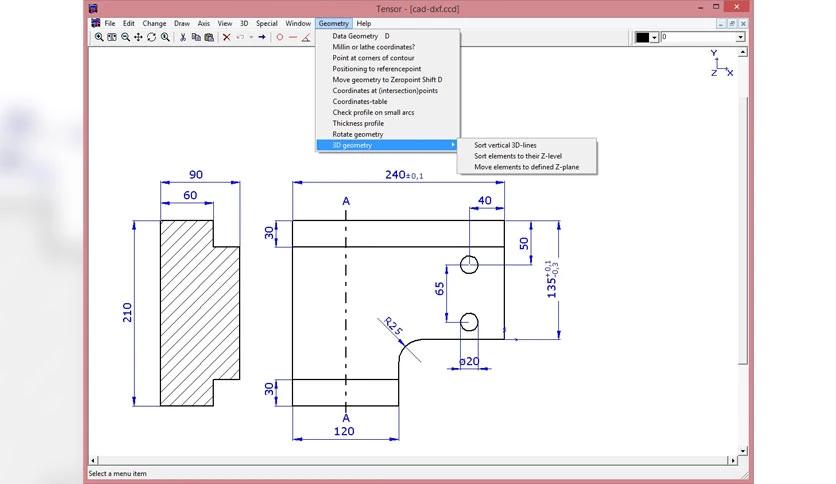Select Sort vertical 3D-lines
The image size is (836, 484).
click(x=527, y=145)
